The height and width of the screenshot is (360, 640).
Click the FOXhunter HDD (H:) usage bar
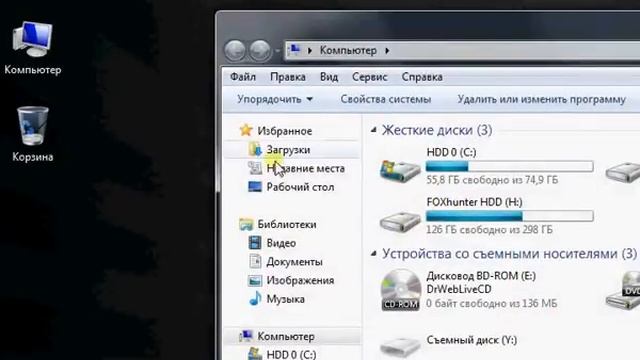click(509, 216)
